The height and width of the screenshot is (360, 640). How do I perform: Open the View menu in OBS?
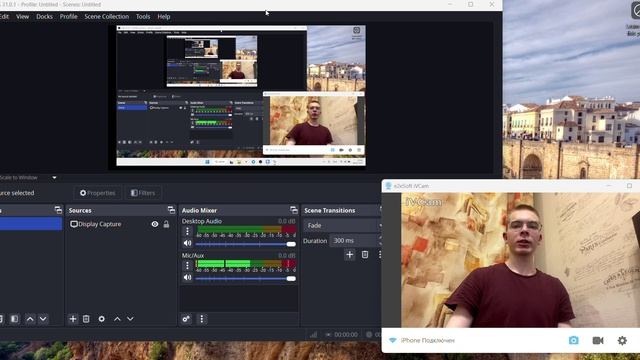(22, 17)
